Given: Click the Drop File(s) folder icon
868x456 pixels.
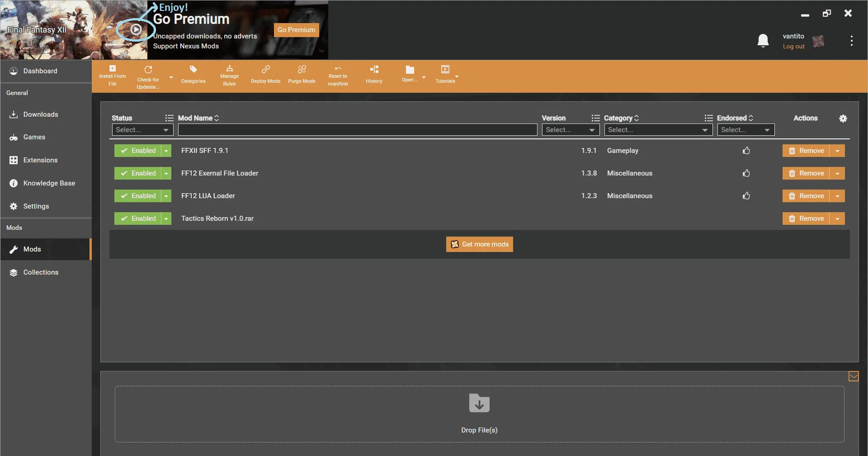Looking at the screenshot, I should [x=479, y=403].
